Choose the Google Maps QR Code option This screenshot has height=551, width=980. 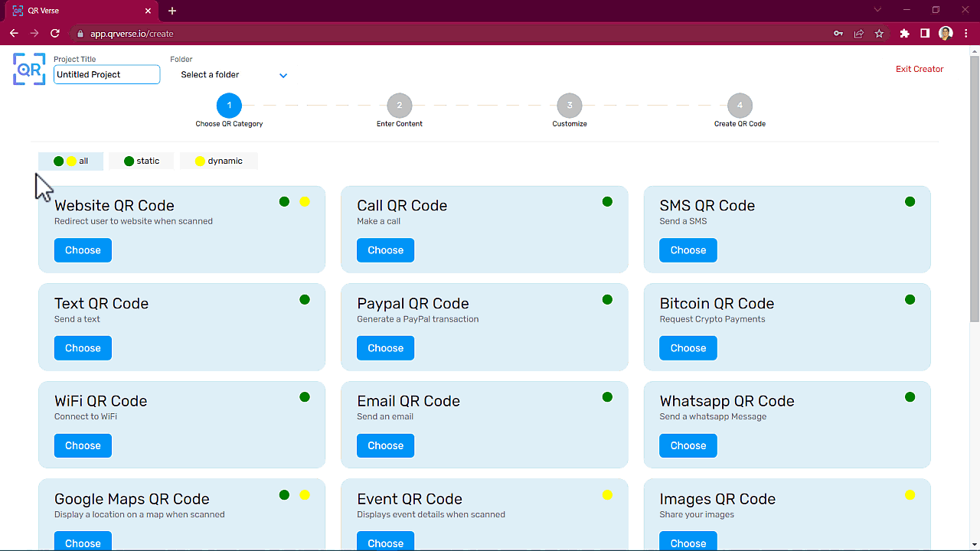83,541
